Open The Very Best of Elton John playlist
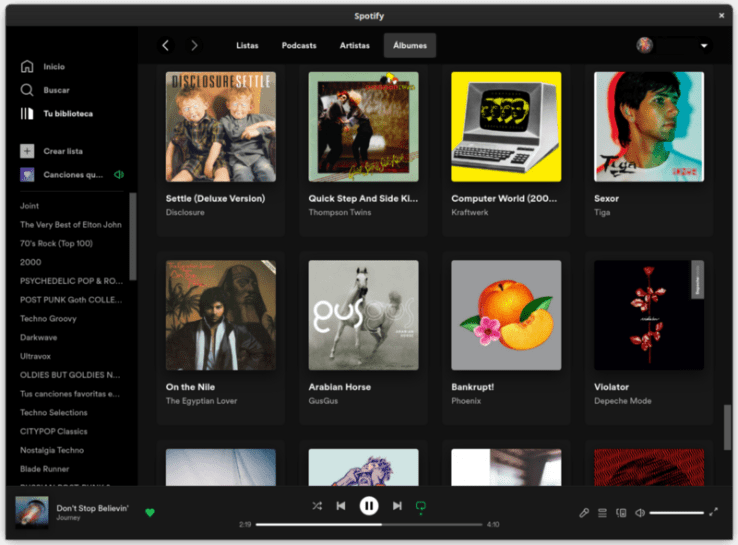This screenshot has width=738, height=545. coord(71,224)
